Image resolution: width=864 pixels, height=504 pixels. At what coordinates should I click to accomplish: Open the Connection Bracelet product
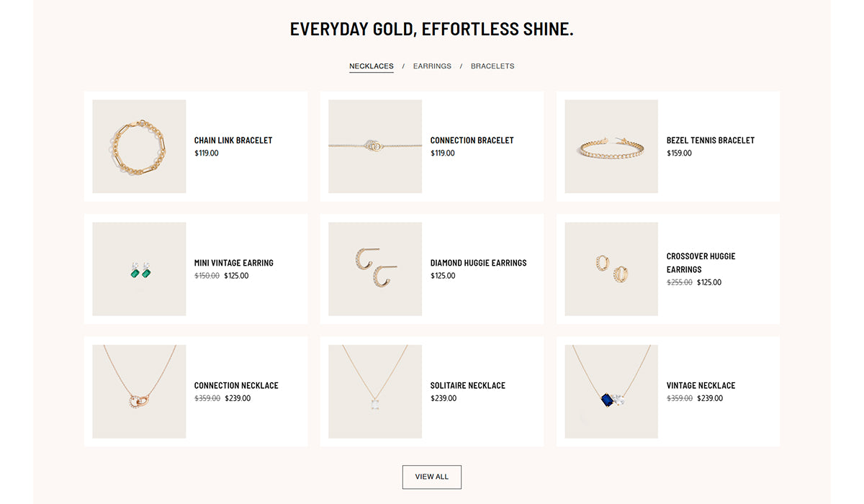coord(472,140)
